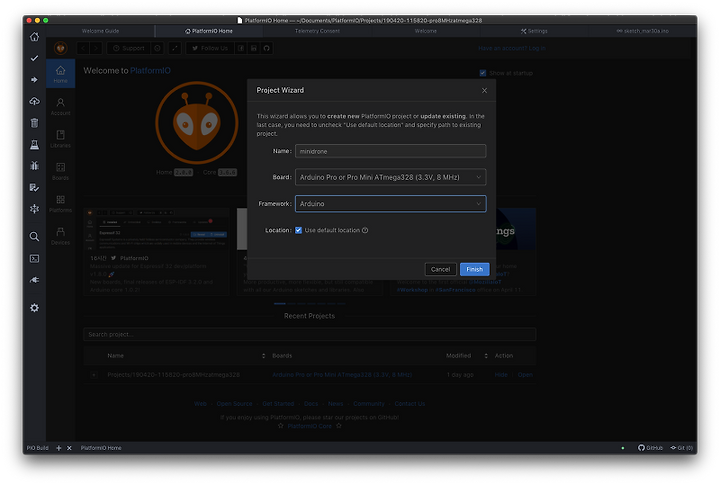Click the cloud upload remote icon
The image size is (720, 485).
pos(34,101)
